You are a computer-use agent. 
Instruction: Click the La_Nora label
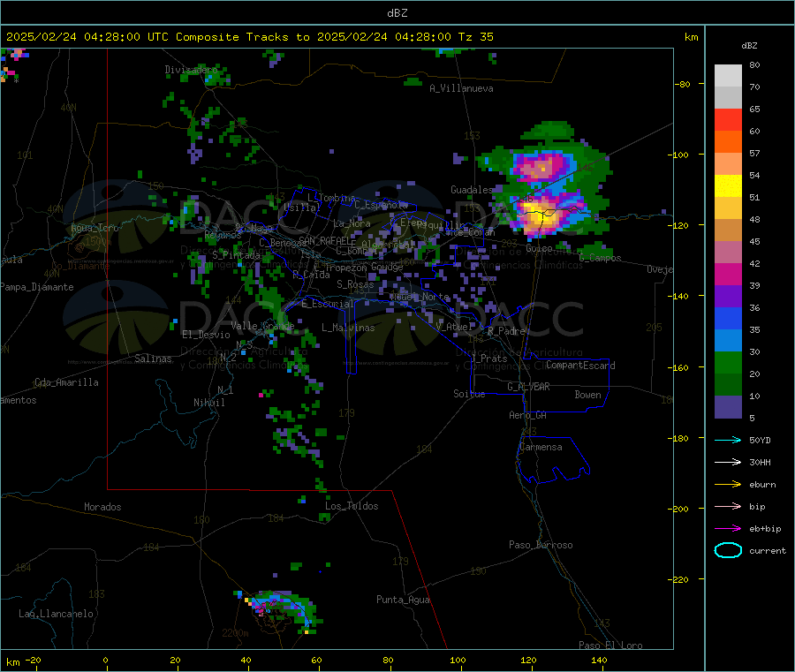tap(352, 223)
